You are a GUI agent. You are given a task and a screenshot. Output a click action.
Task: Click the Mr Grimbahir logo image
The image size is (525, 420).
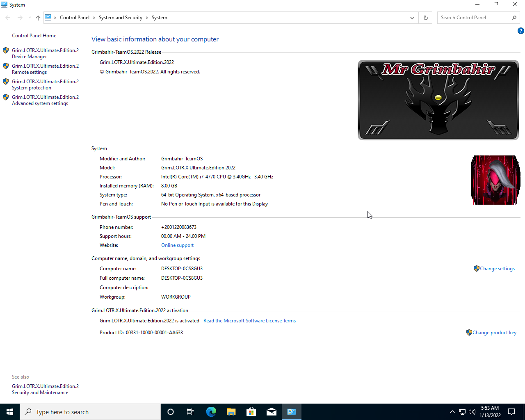[438, 100]
